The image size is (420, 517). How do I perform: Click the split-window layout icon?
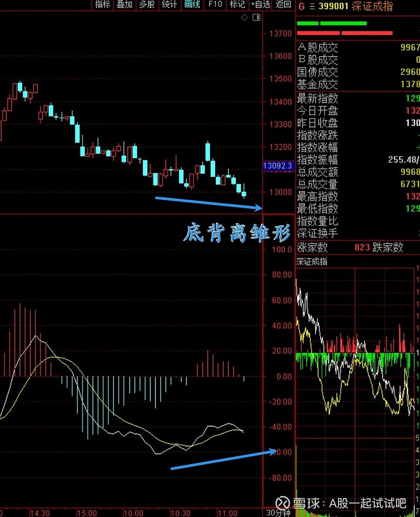click(256, 17)
